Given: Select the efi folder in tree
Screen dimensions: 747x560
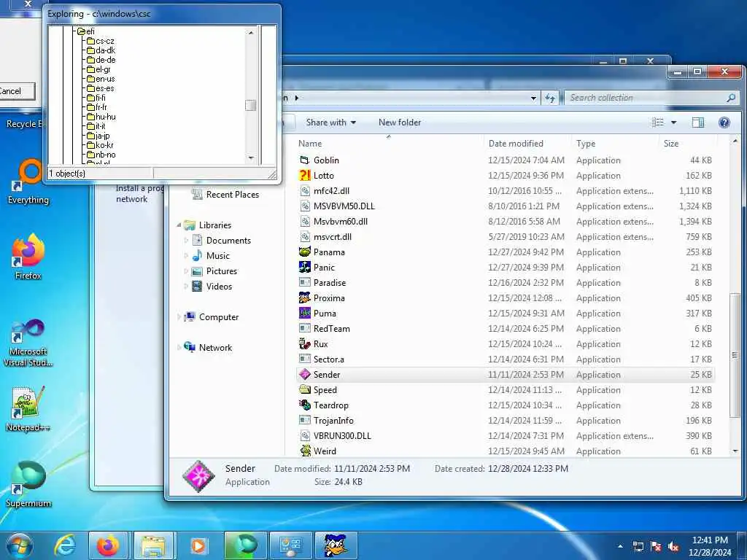Looking at the screenshot, I should pyautogui.click(x=86, y=31).
